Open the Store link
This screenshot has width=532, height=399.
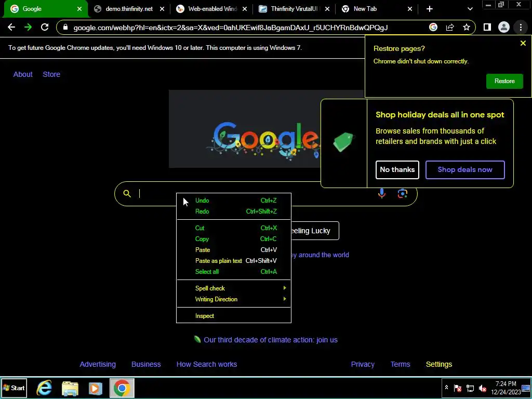51,74
